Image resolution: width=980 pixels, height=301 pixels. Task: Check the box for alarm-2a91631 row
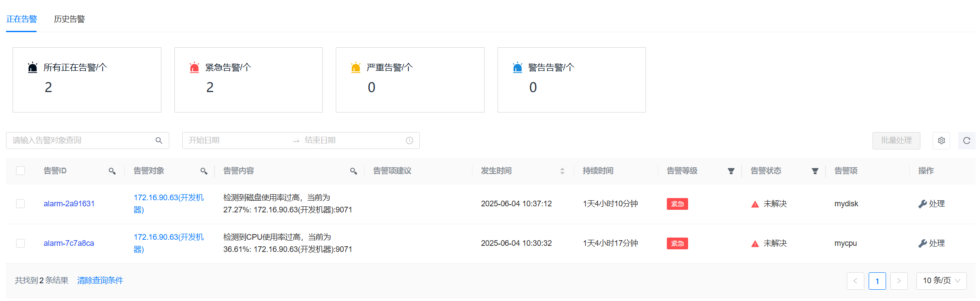[x=20, y=204]
